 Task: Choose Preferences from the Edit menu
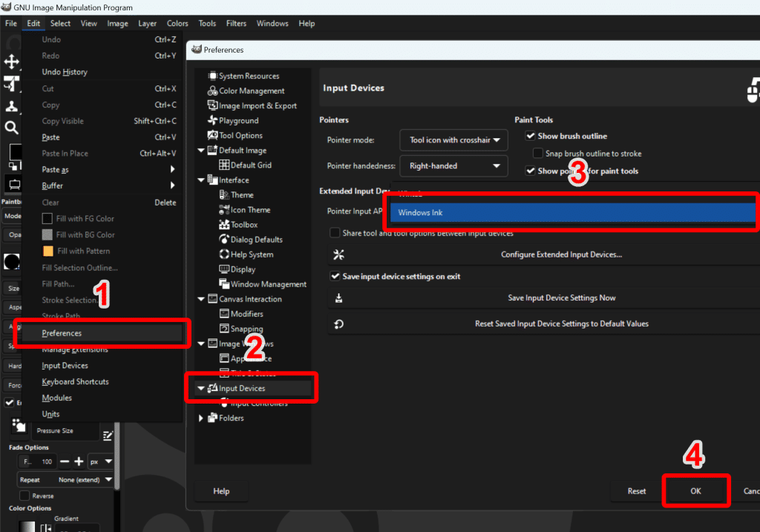62,333
